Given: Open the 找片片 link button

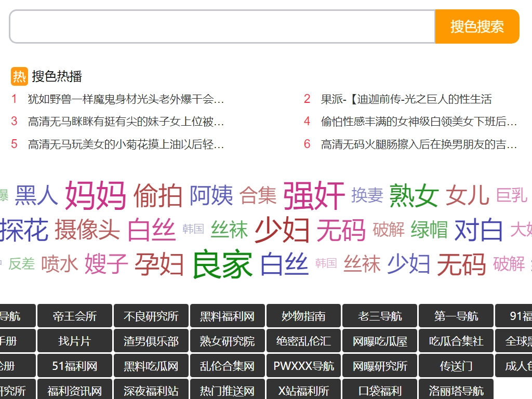Looking at the screenshot, I should pos(75,341).
